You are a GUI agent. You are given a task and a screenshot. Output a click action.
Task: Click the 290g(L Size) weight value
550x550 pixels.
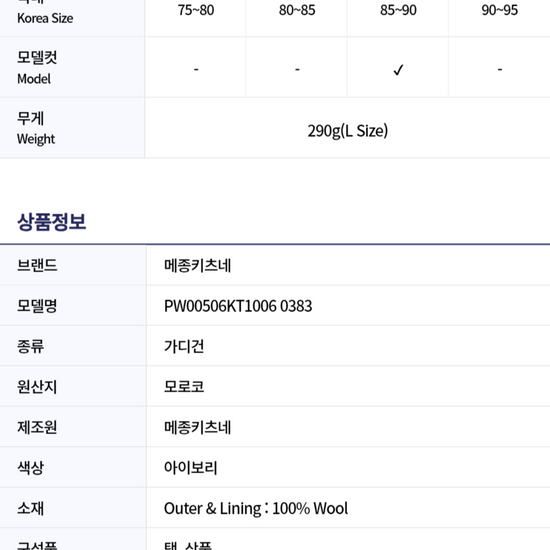[x=348, y=131]
